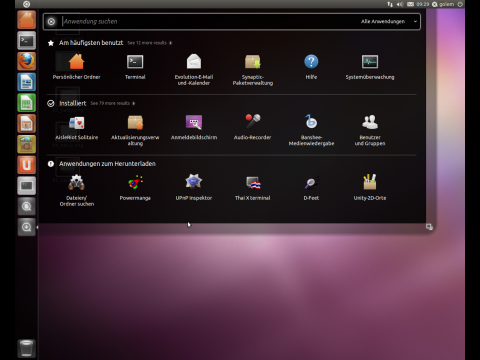Open Audio-Recorder
This screenshot has width=480, height=360.
click(x=252, y=127)
